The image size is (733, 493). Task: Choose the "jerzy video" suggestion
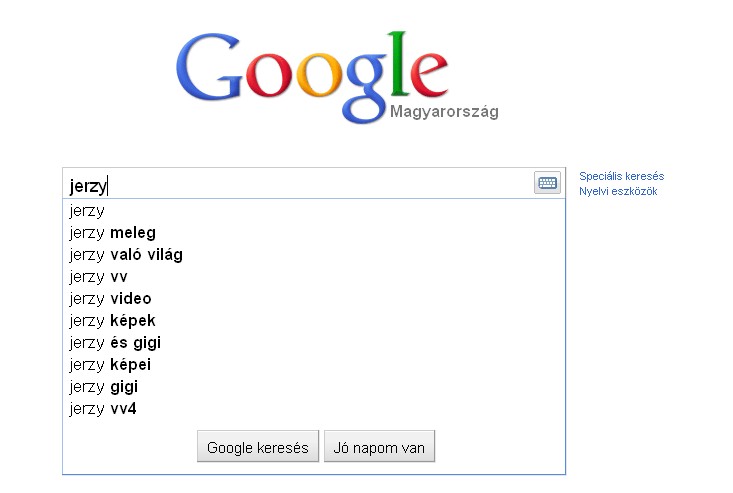click(314, 298)
